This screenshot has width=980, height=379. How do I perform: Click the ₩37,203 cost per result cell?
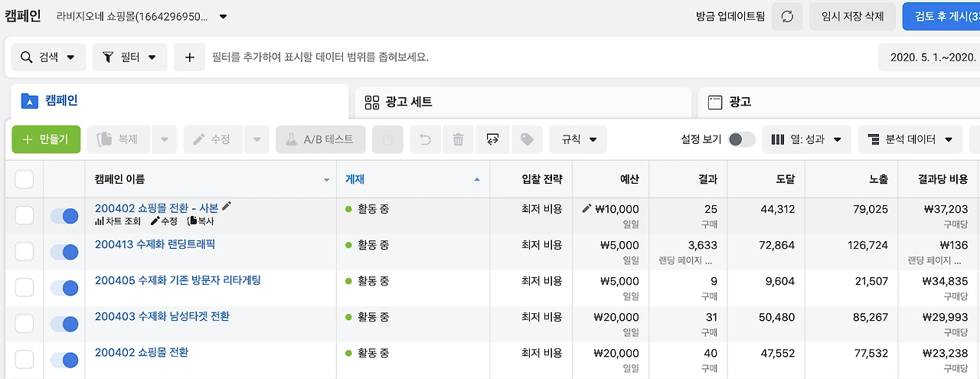click(x=937, y=216)
